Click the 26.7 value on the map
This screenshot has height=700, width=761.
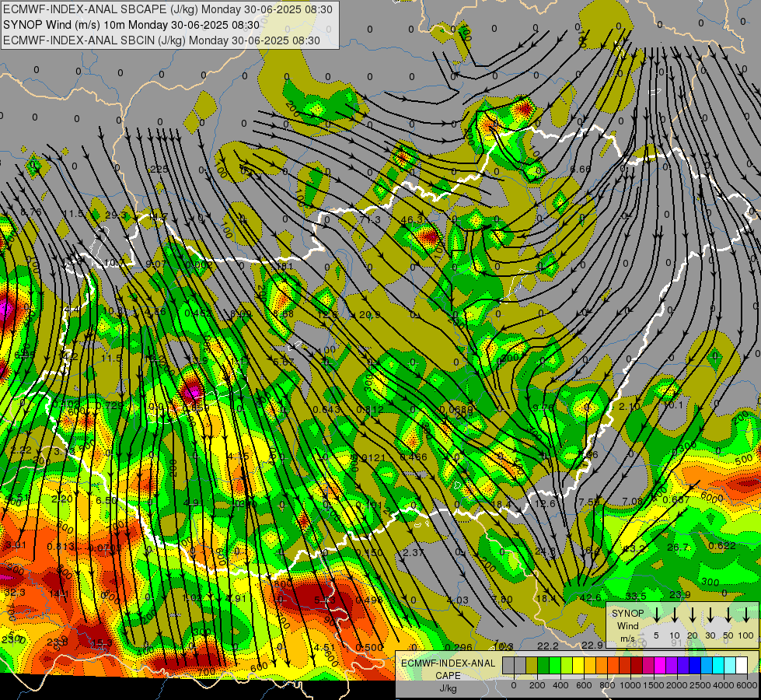pyautogui.click(x=678, y=548)
